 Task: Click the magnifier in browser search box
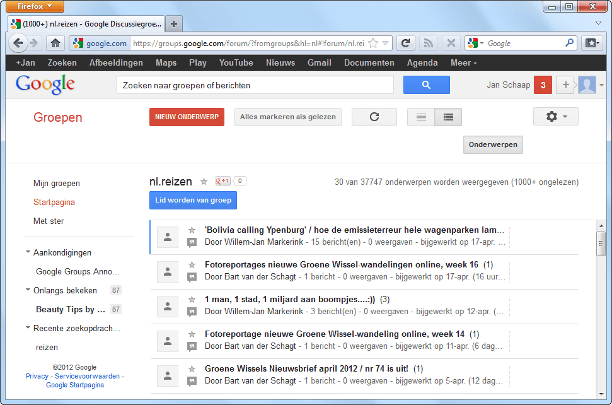point(569,43)
